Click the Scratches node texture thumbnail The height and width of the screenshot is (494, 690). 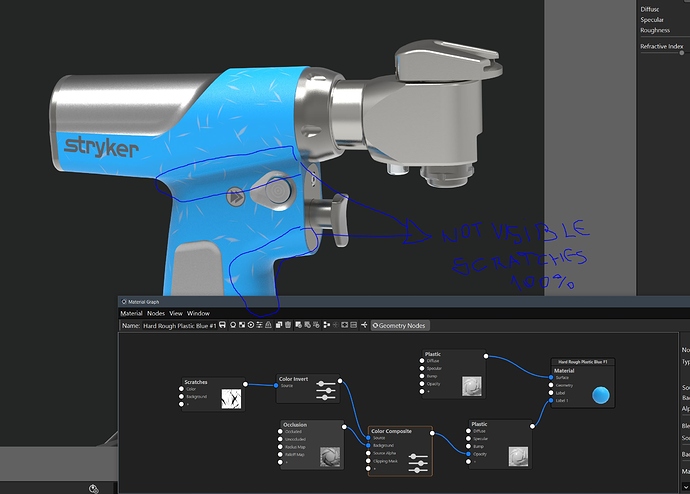[231, 399]
